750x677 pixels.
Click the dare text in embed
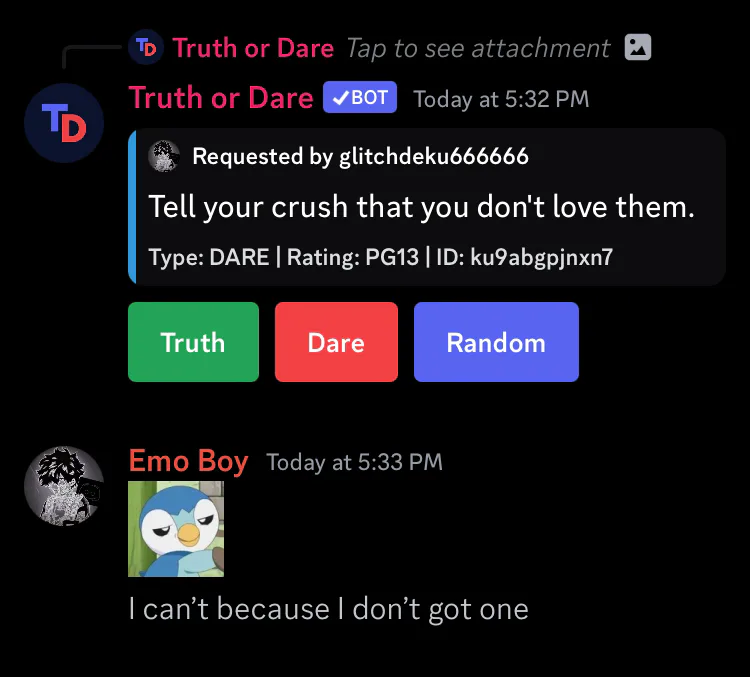pyautogui.click(x=421, y=207)
